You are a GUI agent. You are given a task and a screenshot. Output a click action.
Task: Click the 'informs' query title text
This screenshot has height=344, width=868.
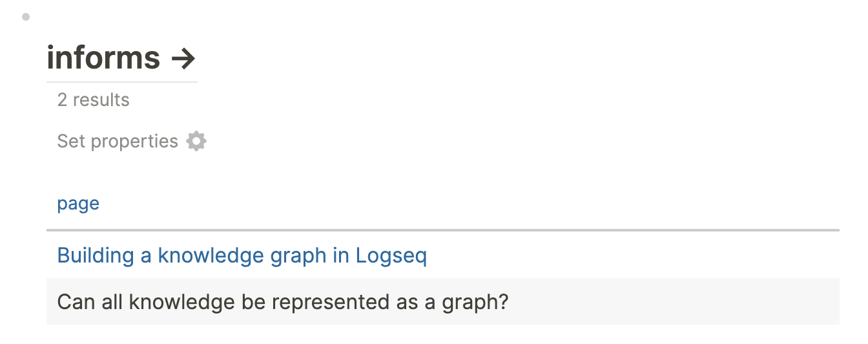click(103, 58)
